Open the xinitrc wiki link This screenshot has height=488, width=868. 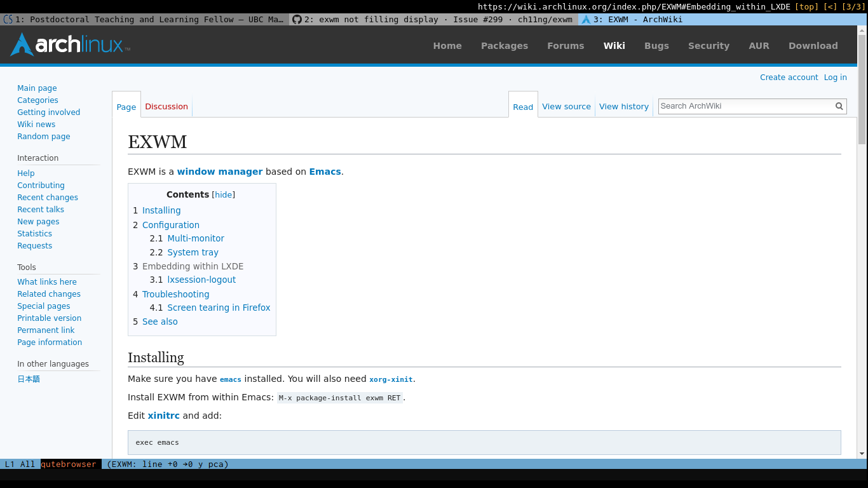click(x=163, y=415)
